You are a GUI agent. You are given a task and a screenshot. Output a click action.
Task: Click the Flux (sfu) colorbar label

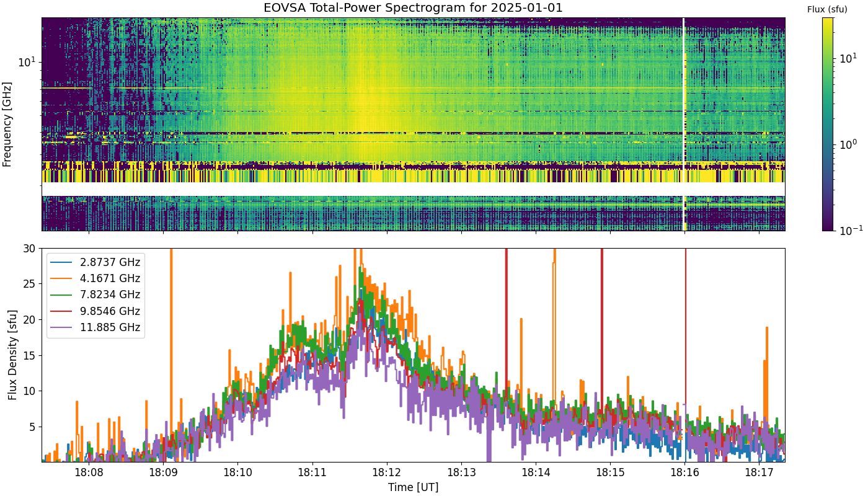[827, 9]
